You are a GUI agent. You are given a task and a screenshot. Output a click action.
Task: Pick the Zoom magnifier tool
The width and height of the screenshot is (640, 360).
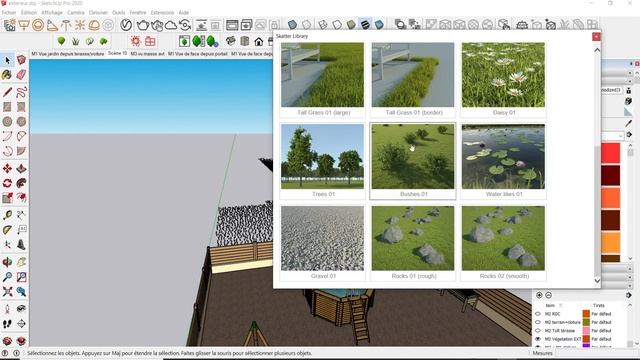(x=7, y=277)
